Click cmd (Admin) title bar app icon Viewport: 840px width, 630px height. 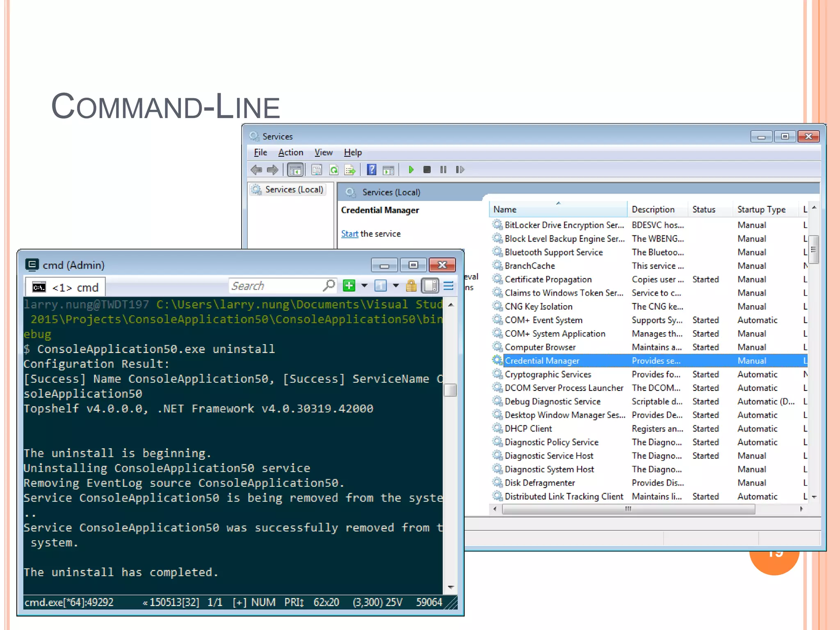click(32, 265)
